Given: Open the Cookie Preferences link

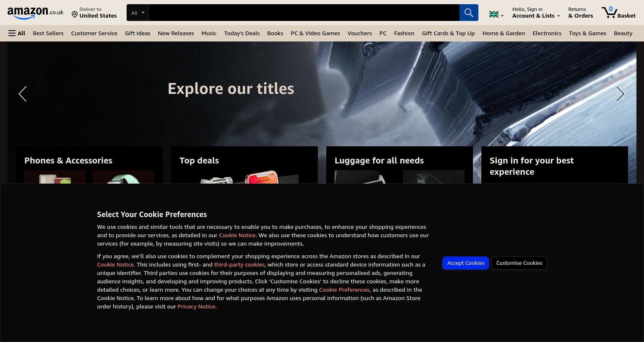Looking at the screenshot, I should [x=344, y=290].
